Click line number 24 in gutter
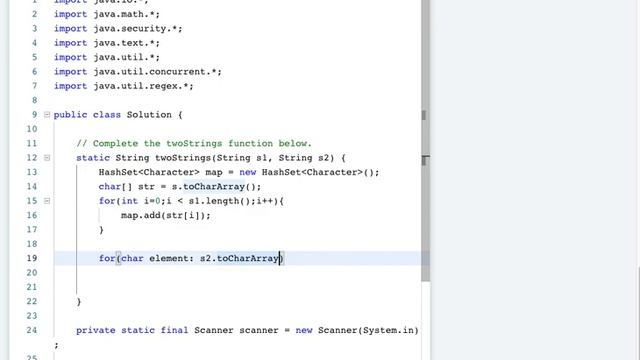This screenshot has height=360, width=640. [32, 330]
